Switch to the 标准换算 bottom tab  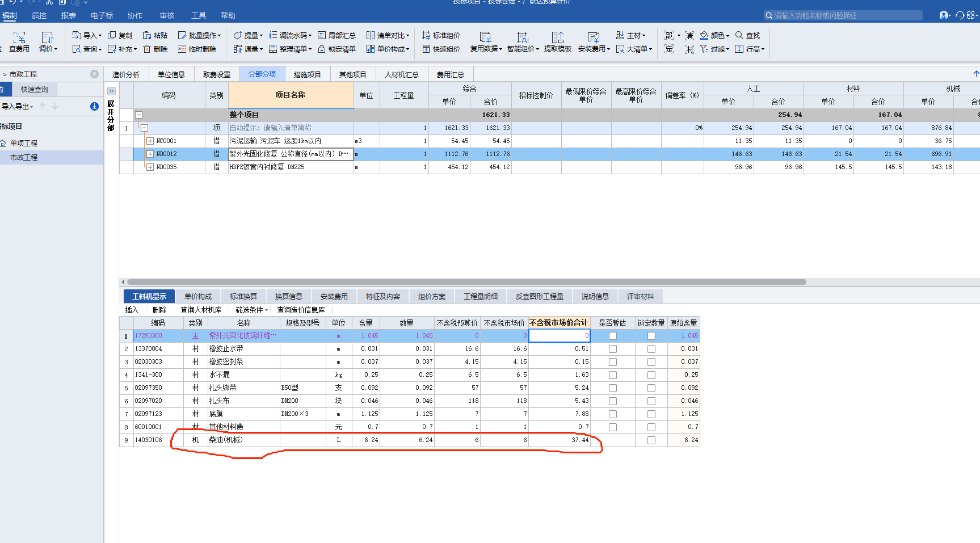[x=243, y=296]
